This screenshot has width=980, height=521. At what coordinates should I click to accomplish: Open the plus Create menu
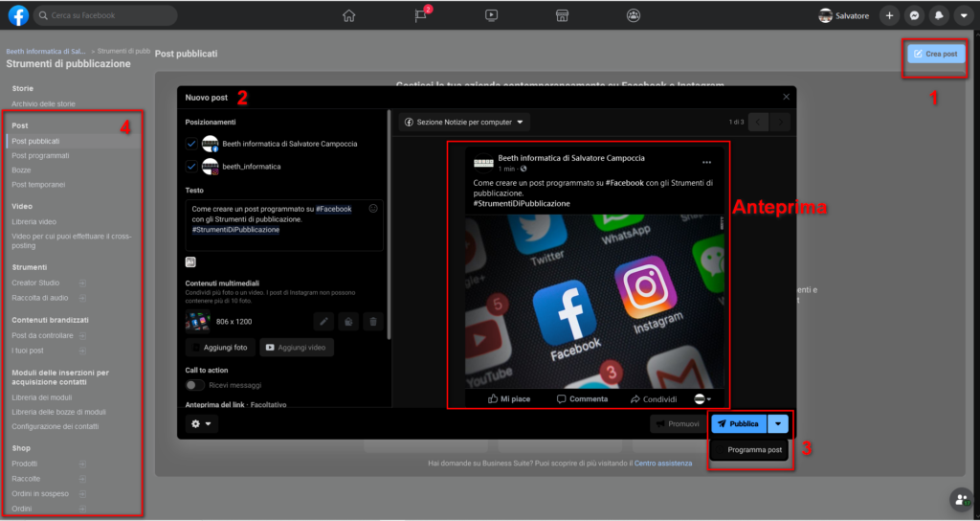point(889,16)
